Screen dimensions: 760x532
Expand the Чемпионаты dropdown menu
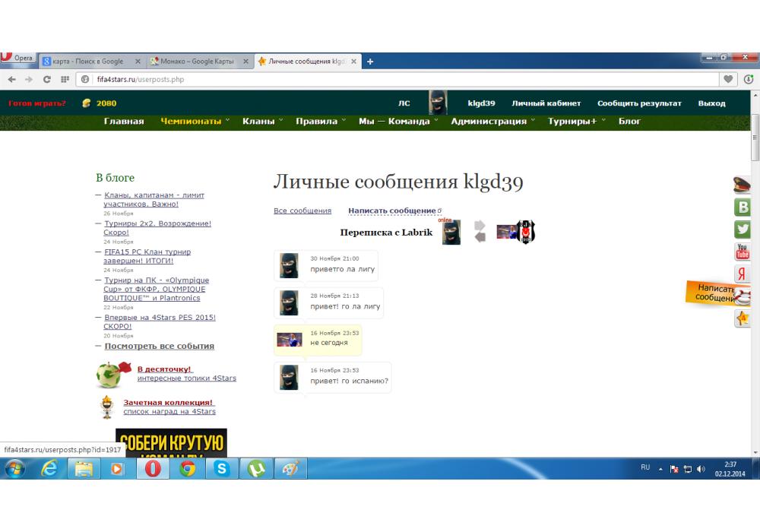pyautogui.click(x=195, y=122)
